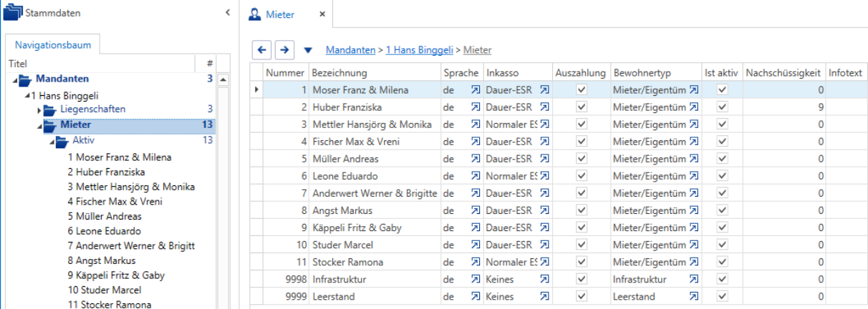Select tree item 2 Huber Franziska
868x309 pixels.
pyautogui.click(x=107, y=172)
